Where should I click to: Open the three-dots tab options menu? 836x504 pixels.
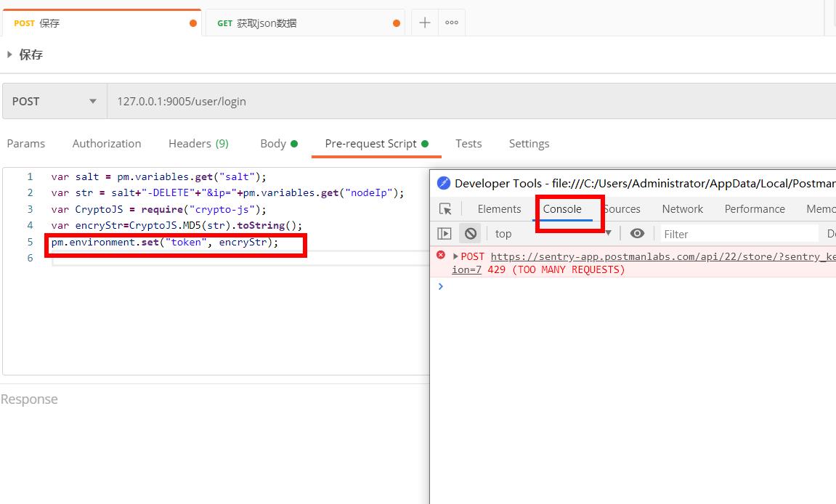[x=451, y=22]
